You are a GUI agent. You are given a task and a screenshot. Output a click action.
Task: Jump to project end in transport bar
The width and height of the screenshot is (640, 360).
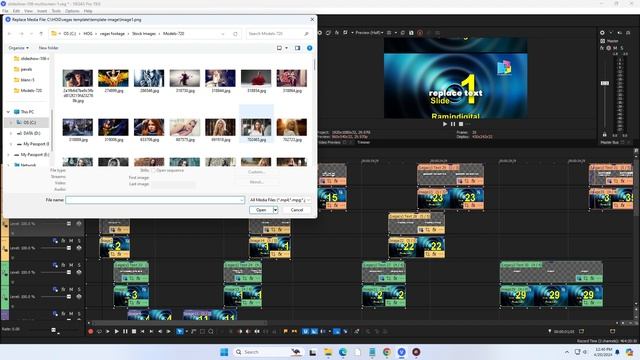pyautogui.click(x=151, y=331)
